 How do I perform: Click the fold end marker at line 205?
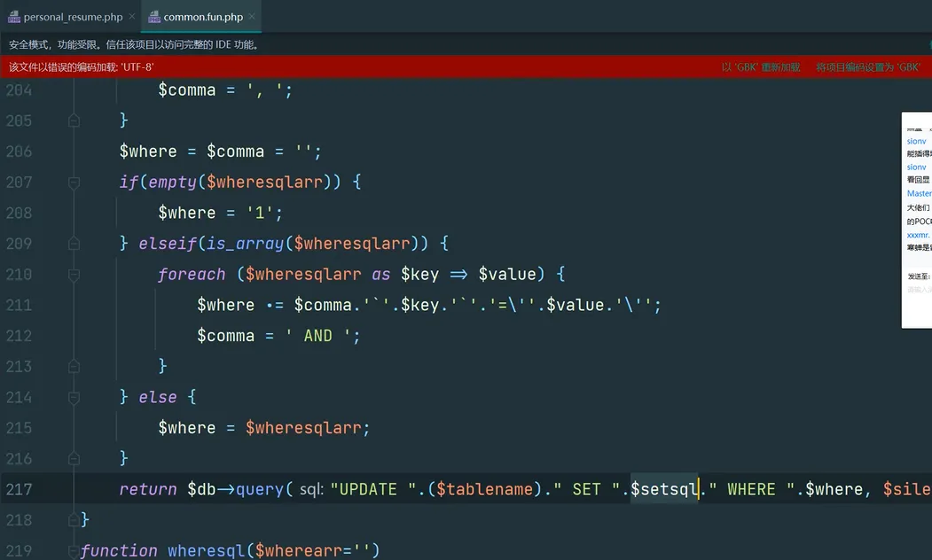(74, 121)
